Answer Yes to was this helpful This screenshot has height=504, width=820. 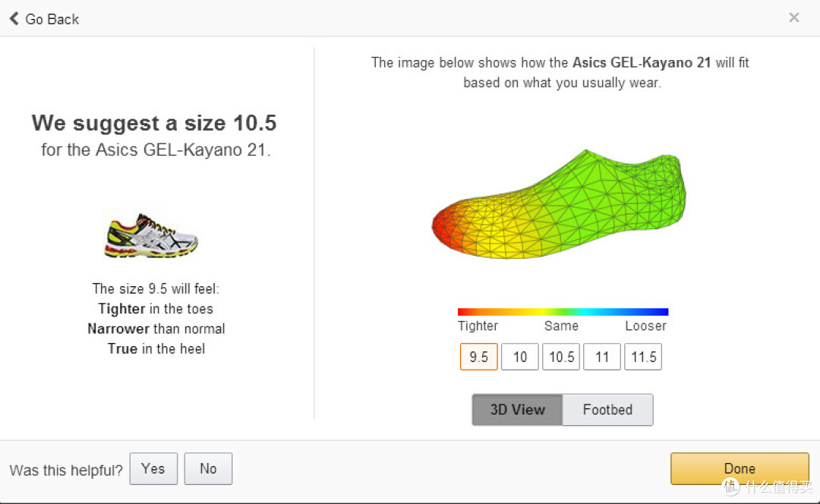pos(153,468)
